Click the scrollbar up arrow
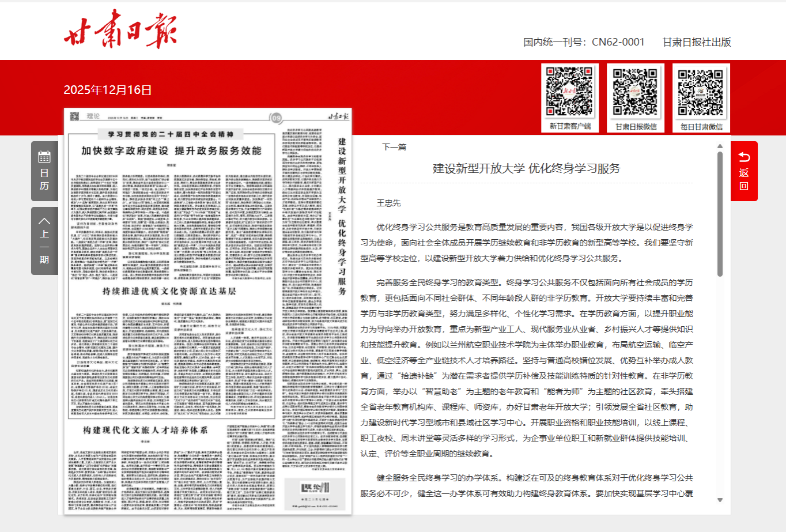This screenshot has width=786, height=532. coord(720,146)
